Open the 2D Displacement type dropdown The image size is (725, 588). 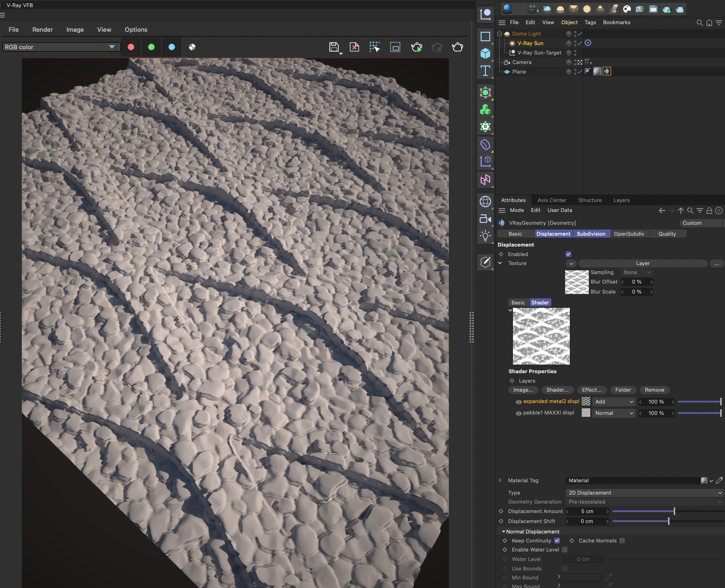pyautogui.click(x=644, y=493)
